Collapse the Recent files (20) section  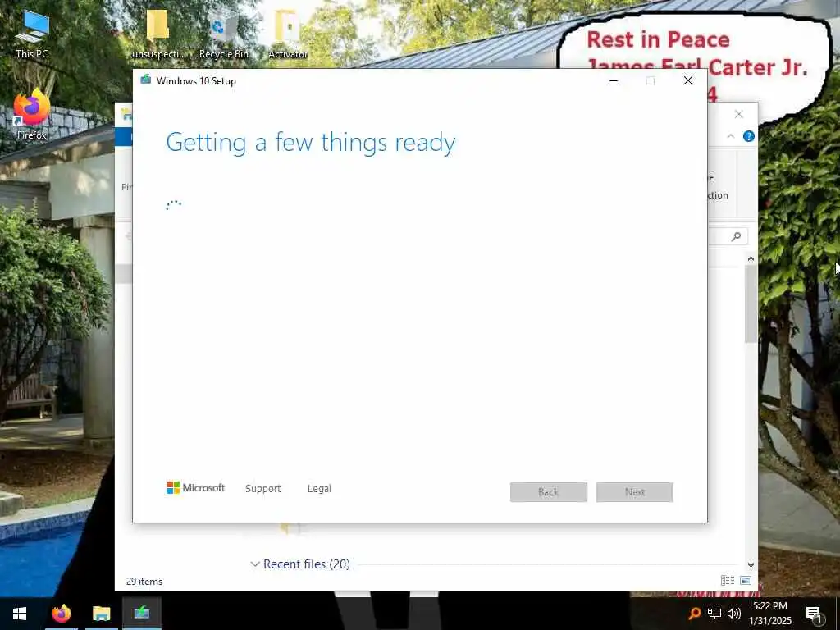point(255,564)
